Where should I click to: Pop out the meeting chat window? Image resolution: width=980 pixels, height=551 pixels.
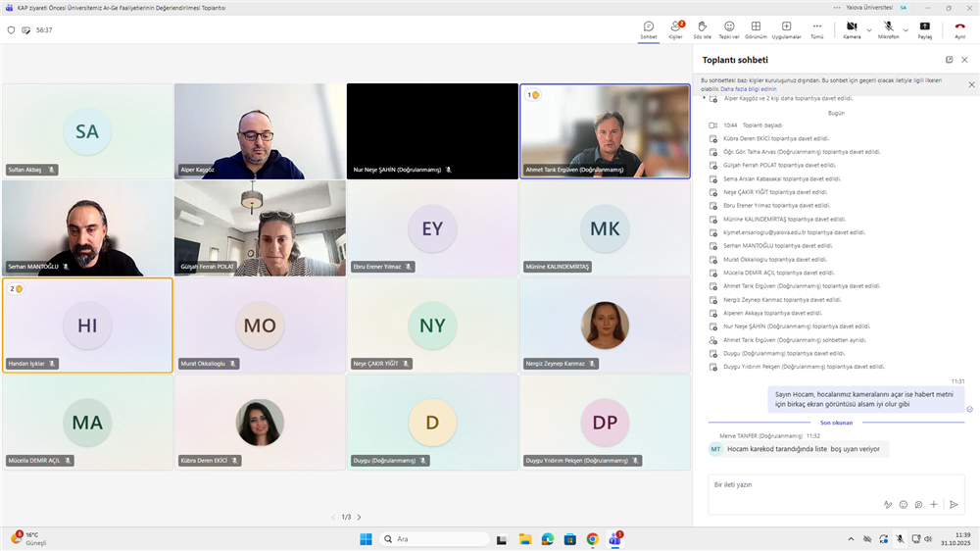coord(949,60)
